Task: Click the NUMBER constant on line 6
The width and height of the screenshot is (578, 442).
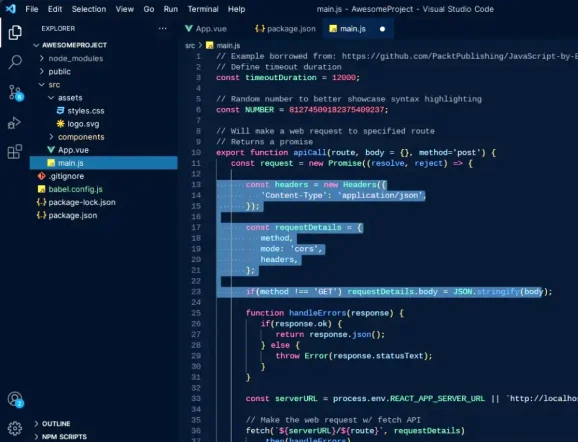Action: pos(260,109)
